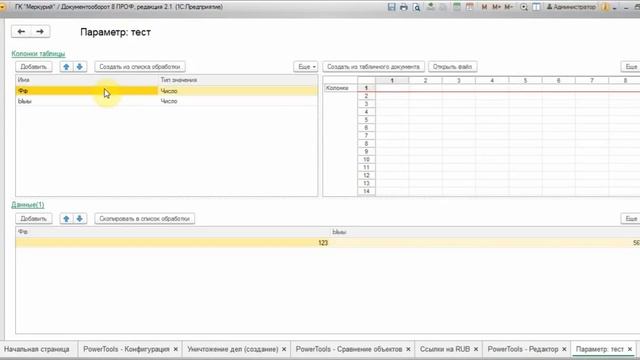Close the PowerTools - Редактор tab
This screenshot has height=360, width=640.
point(564,349)
